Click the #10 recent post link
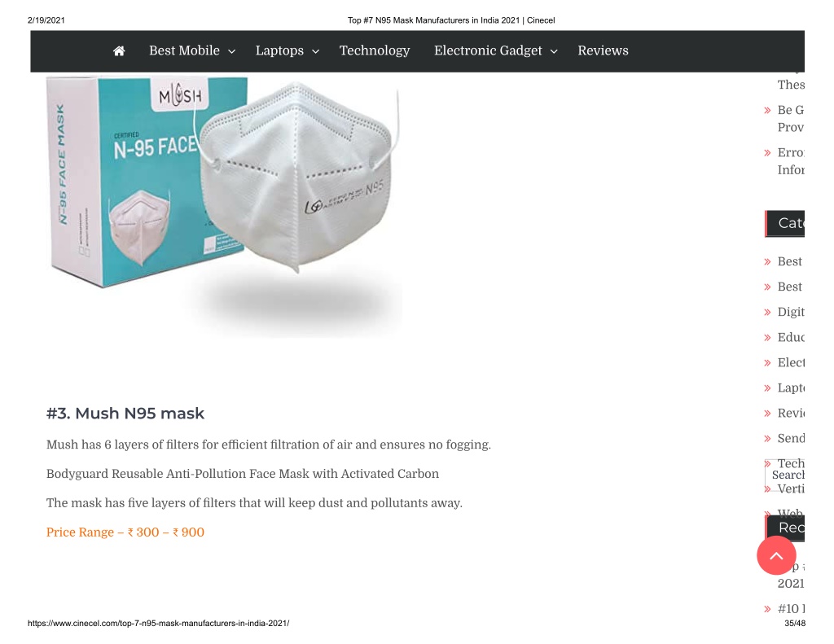 pyautogui.click(x=791, y=609)
